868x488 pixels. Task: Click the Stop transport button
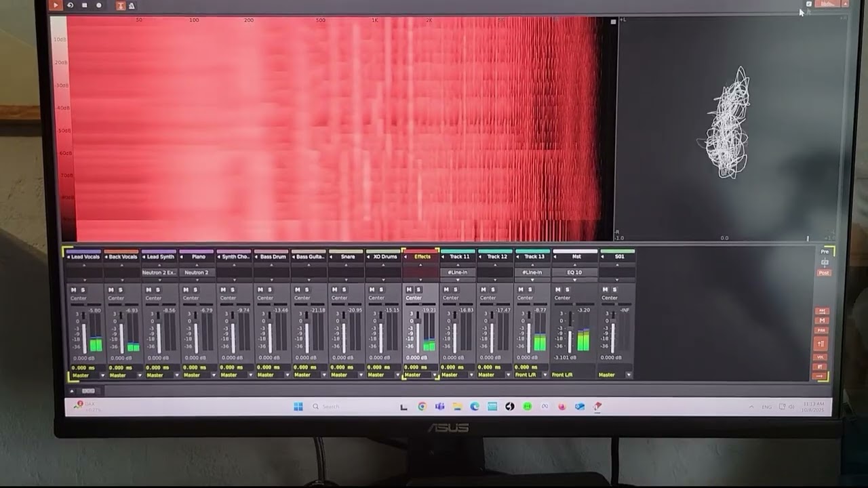tap(84, 5)
